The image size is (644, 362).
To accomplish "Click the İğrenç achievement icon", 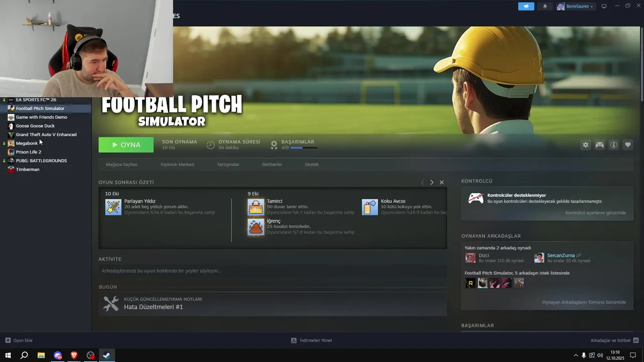I will point(256,227).
